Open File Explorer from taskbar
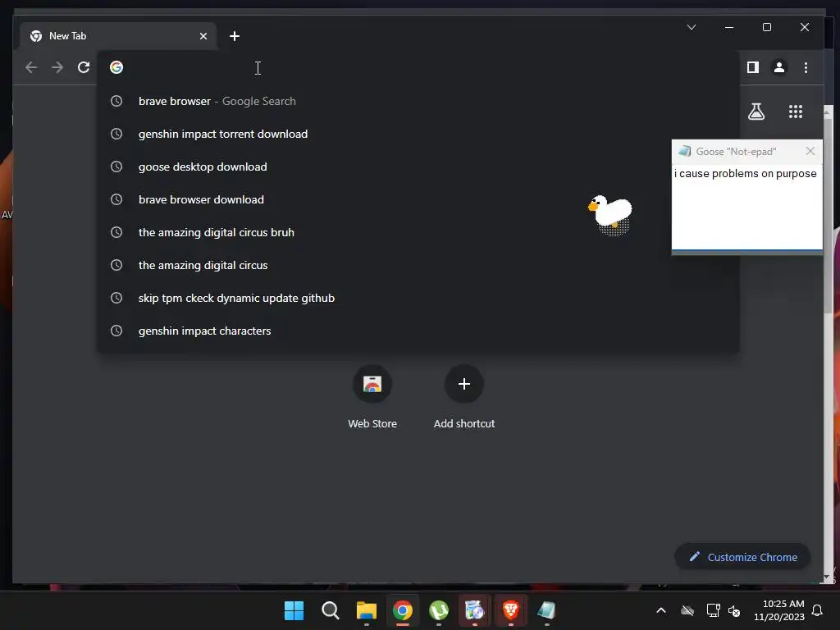840x630 pixels. click(367, 610)
